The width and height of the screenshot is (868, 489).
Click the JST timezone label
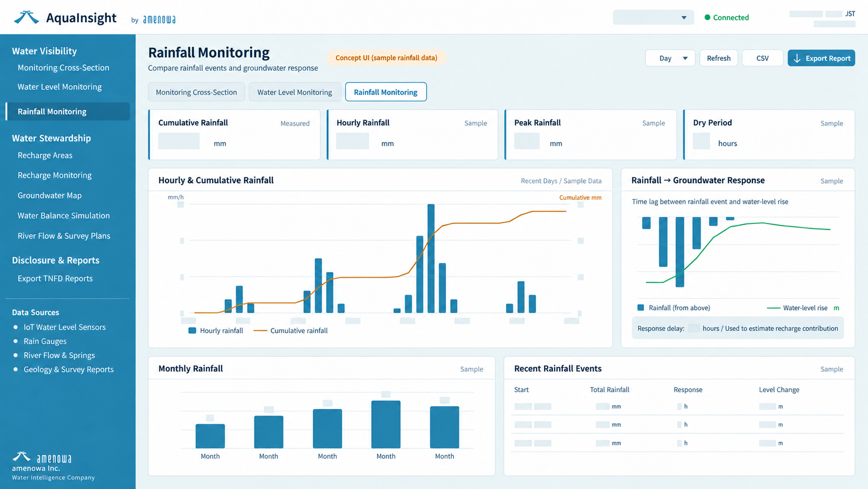coord(850,14)
